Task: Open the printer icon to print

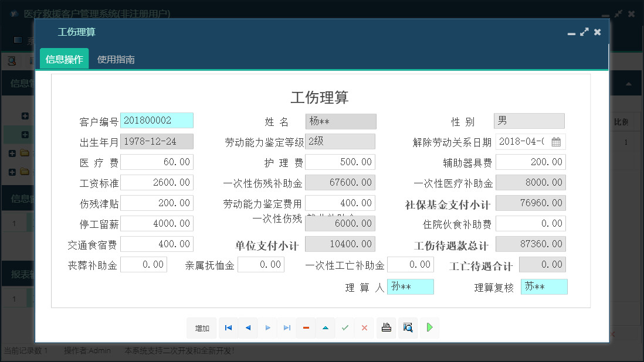Action: (x=386, y=328)
